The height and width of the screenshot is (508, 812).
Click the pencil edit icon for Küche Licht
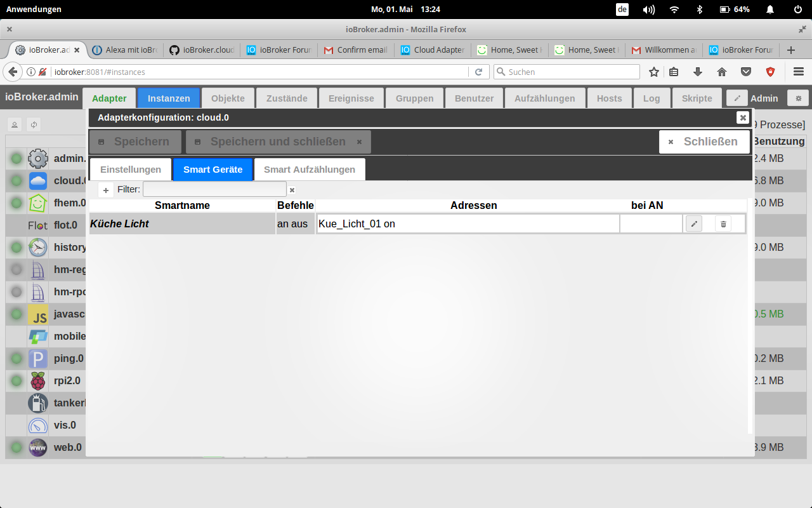[x=694, y=224]
